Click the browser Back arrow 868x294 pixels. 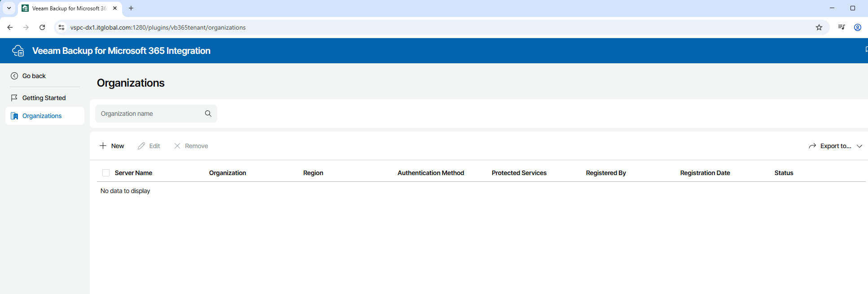10,27
